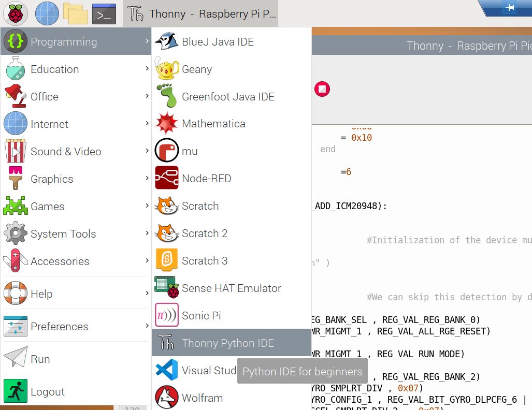This screenshot has width=532, height=410.
Task: Click the Wolfram wolf icon
Action: click(x=167, y=397)
